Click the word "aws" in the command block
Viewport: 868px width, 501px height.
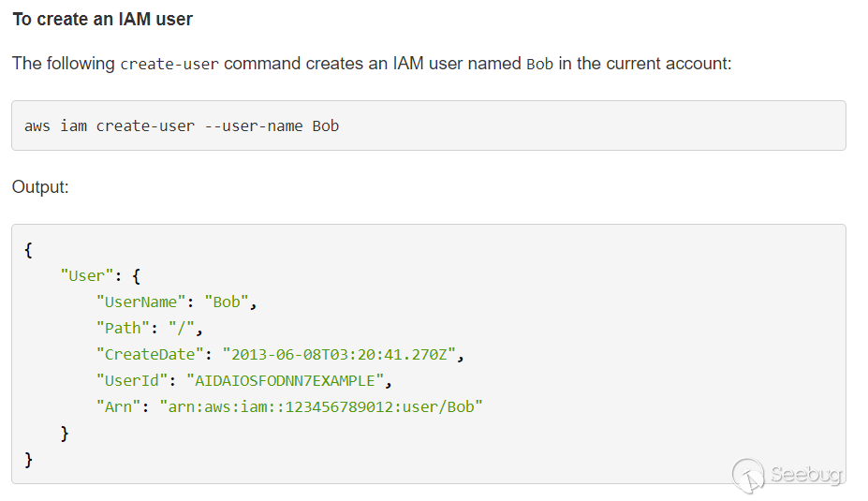click(37, 125)
